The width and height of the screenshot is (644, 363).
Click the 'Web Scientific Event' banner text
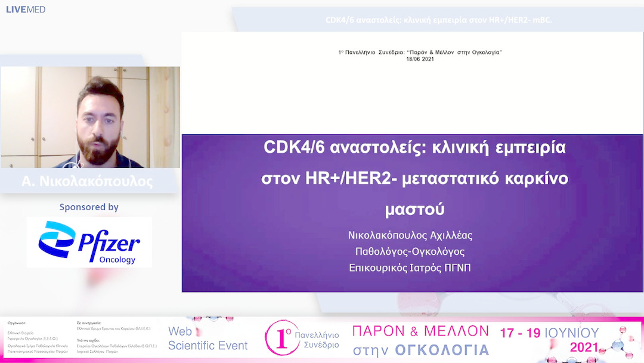pos(208,339)
